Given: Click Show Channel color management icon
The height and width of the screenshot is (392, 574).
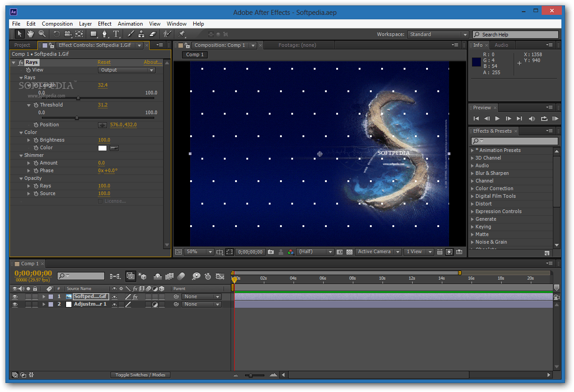Looking at the screenshot, I should (291, 252).
